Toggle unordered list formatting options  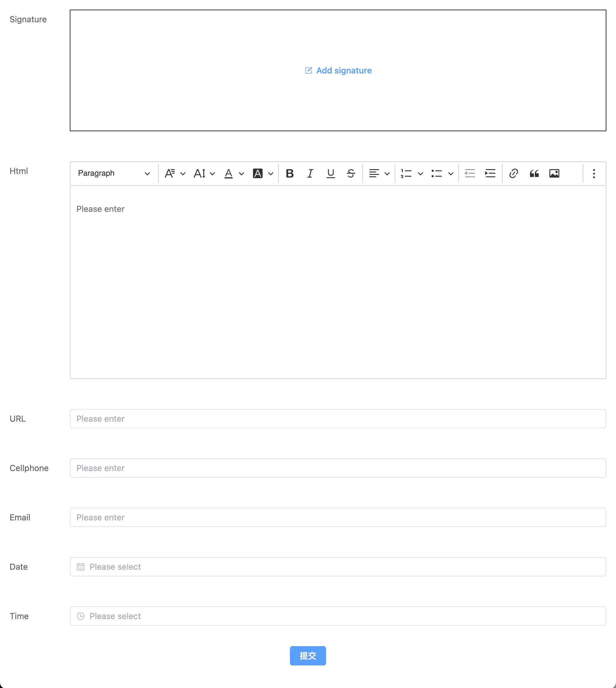click(x=451, y=173)
